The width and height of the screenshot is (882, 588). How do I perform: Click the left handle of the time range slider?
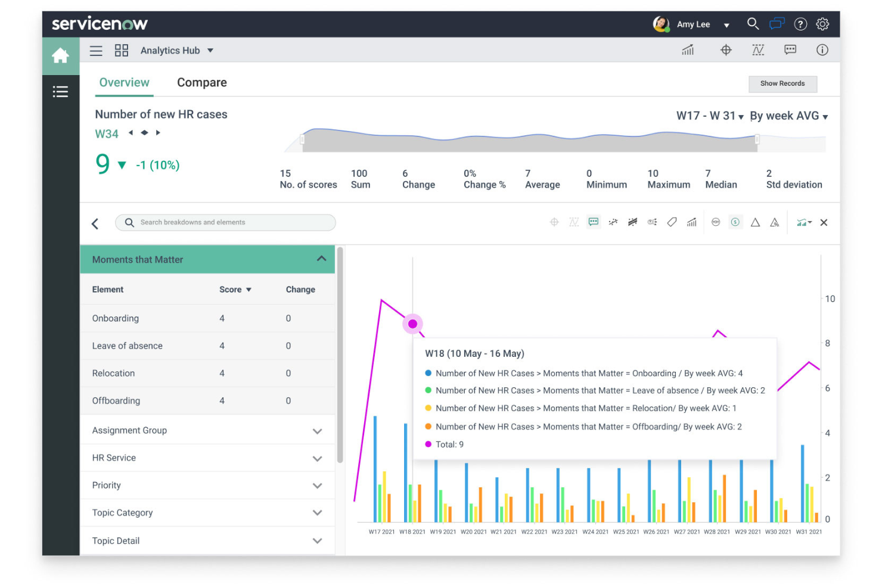pos(302,139)
